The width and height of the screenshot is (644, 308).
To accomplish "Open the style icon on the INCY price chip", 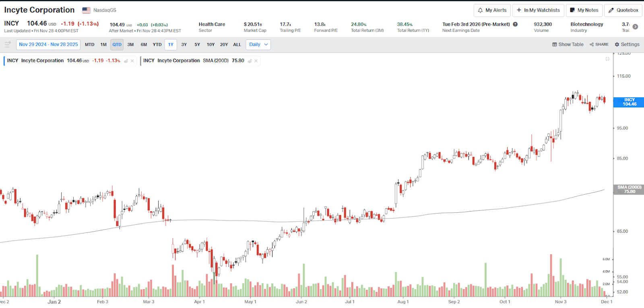I will [126, 61].
